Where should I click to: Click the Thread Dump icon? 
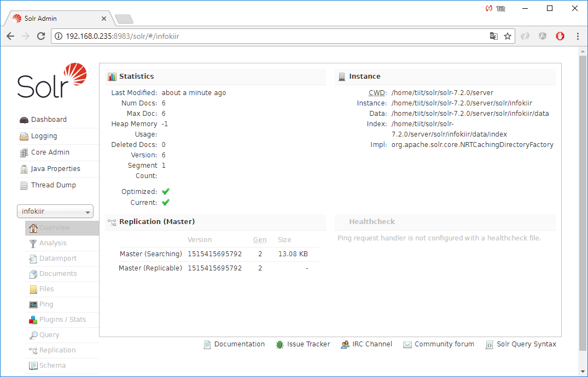click(24, 185)
